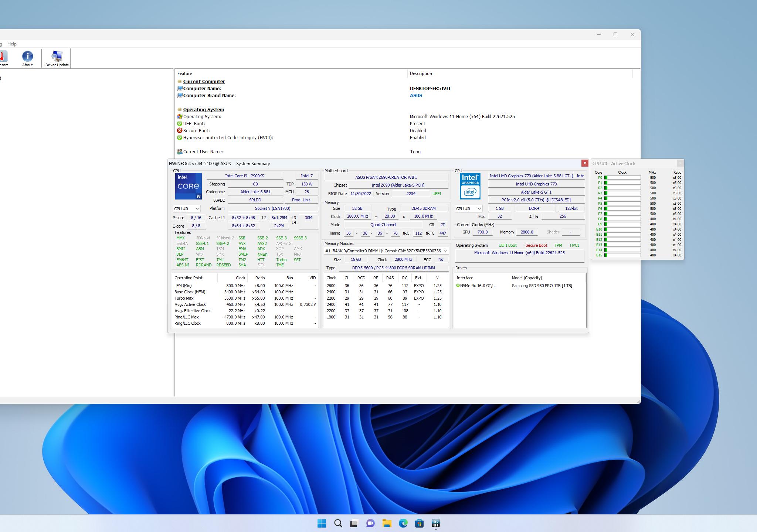Click the Avg. Active Clock row

(245, 304)
